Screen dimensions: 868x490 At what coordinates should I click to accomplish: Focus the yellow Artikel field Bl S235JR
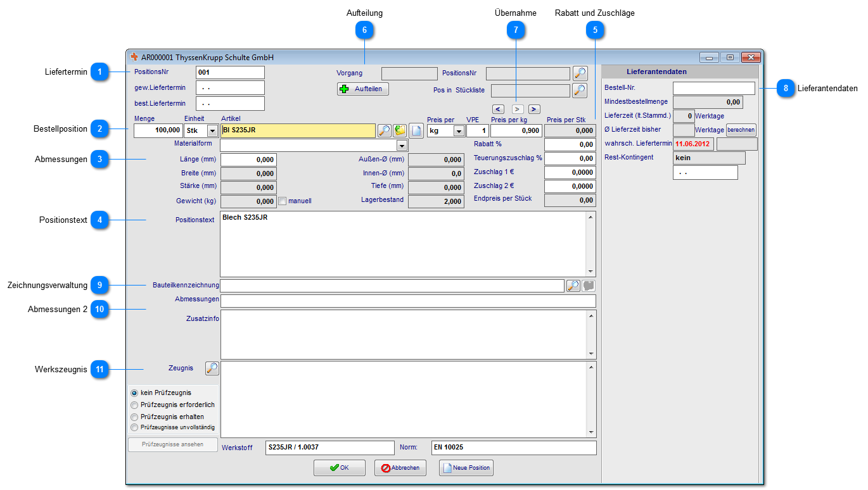pos(298,131)
